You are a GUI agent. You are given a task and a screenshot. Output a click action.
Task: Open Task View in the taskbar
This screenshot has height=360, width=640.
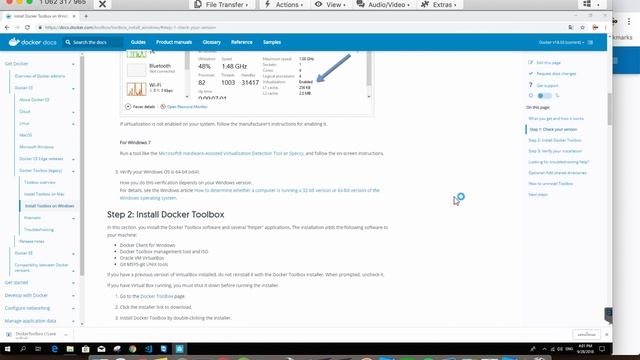point(38,349)
